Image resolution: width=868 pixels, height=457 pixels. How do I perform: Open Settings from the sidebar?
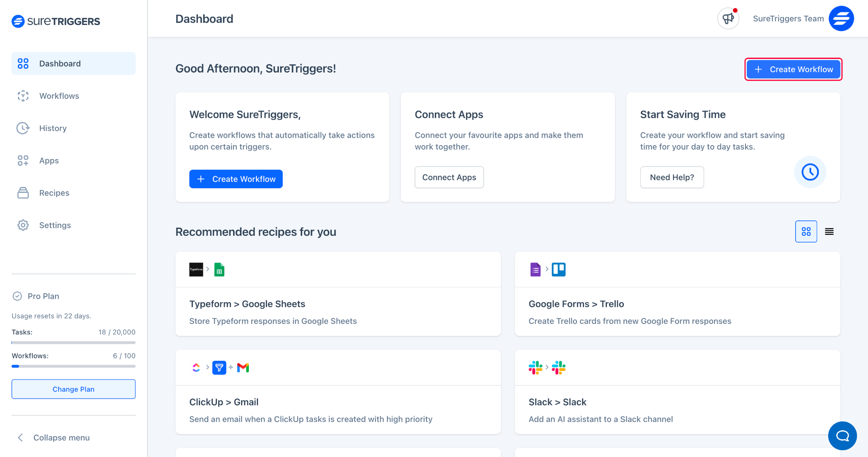tap(55, 225)
